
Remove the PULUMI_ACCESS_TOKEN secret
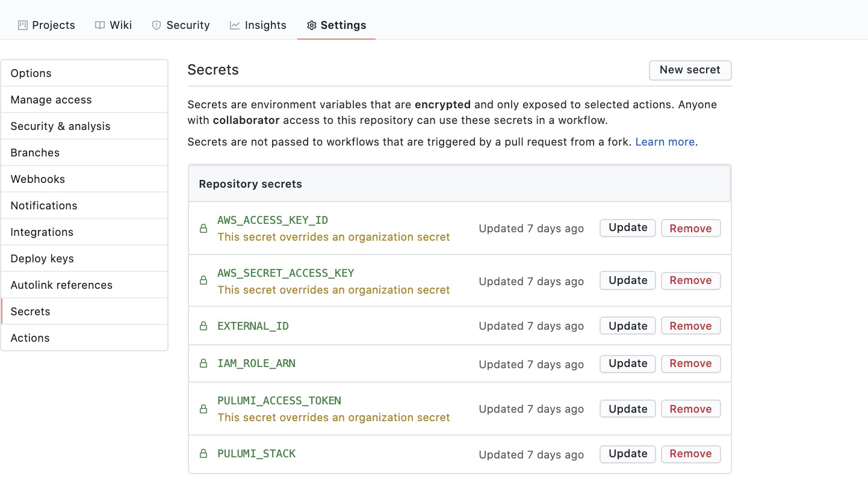click(x=690, y=409)
